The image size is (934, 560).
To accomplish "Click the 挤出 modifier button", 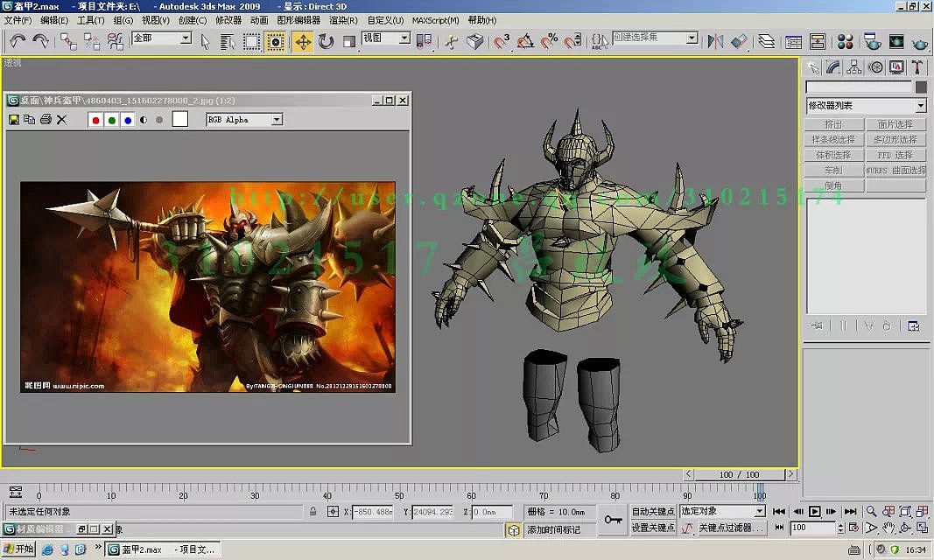I will point(833,124).
